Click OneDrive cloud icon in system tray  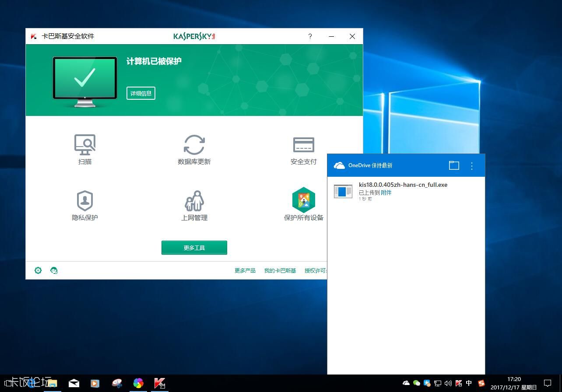tap(406, 383)
